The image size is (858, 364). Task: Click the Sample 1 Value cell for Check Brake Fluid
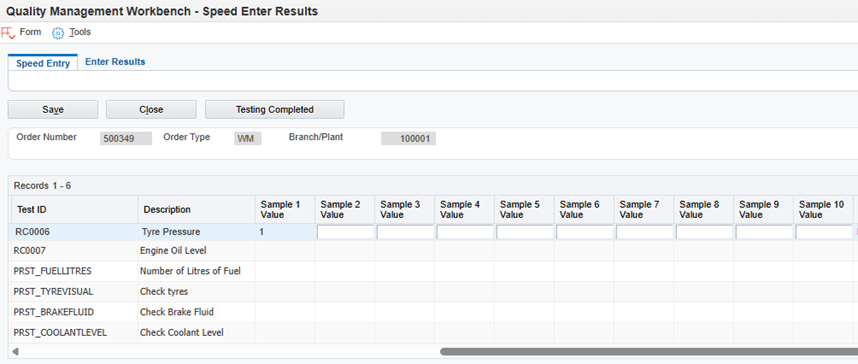(285, 313)
